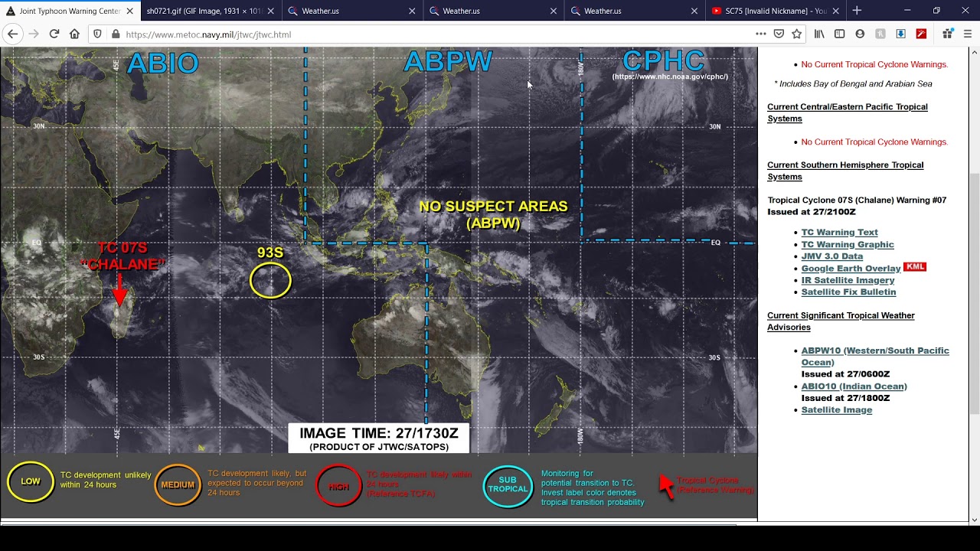
Task: Open the TC Warning Graphic link
Action: [x=848, y=244]
